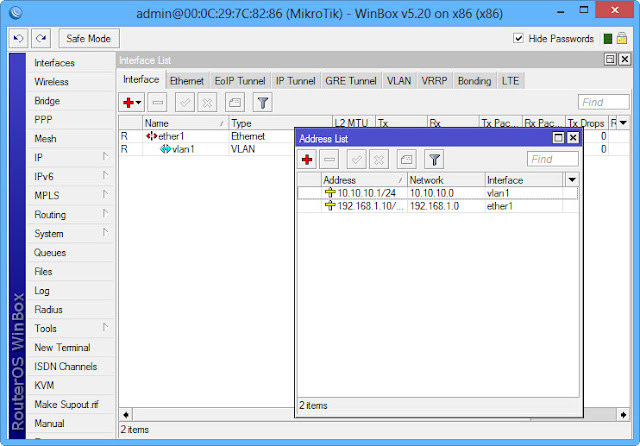
Task: Open Interface List column chooser dropdown arrow
Action: [x=623, y=123]
